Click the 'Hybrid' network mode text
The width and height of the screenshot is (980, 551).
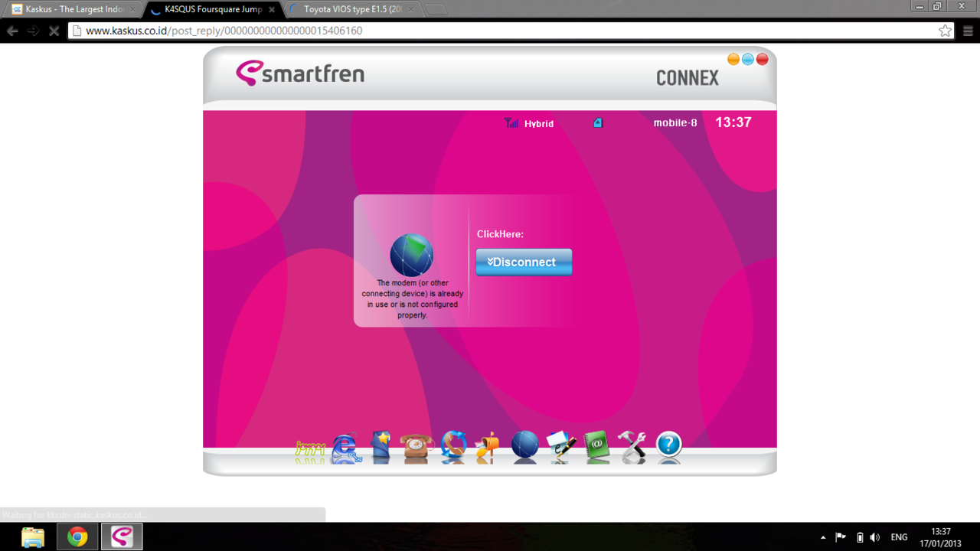(x=539, y=123)
